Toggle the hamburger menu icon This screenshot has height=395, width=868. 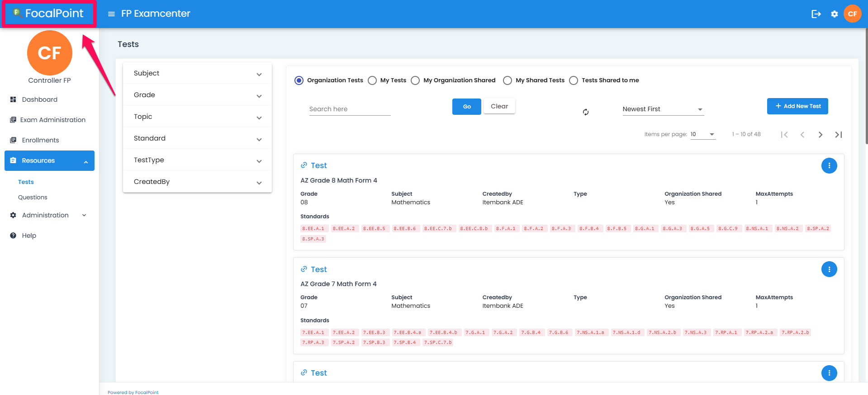pyautogui.click(x=111, y=14)
